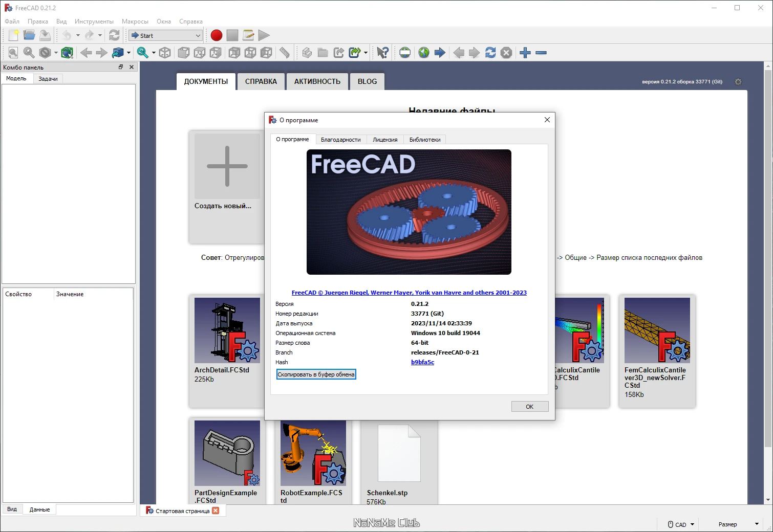The height and width of the screenshot is (532, 773).
Task: Click the blue zoom in plus icon
Action: pos(525,53)
